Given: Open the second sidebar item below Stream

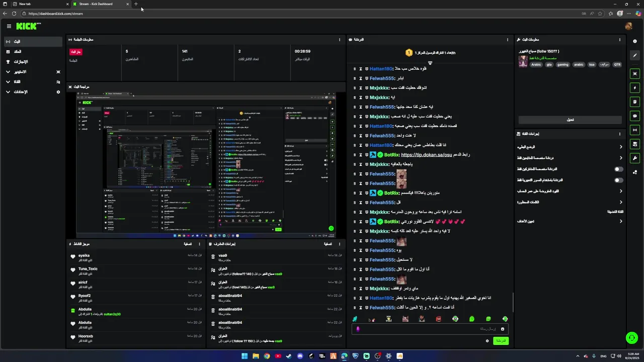Looking at the screenshot, I should tap(33, 52).
